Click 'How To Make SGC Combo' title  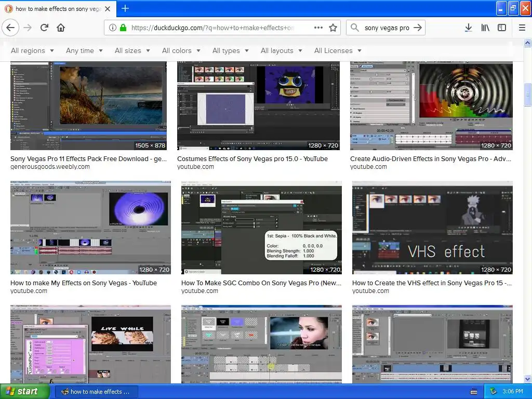point(261,283)
